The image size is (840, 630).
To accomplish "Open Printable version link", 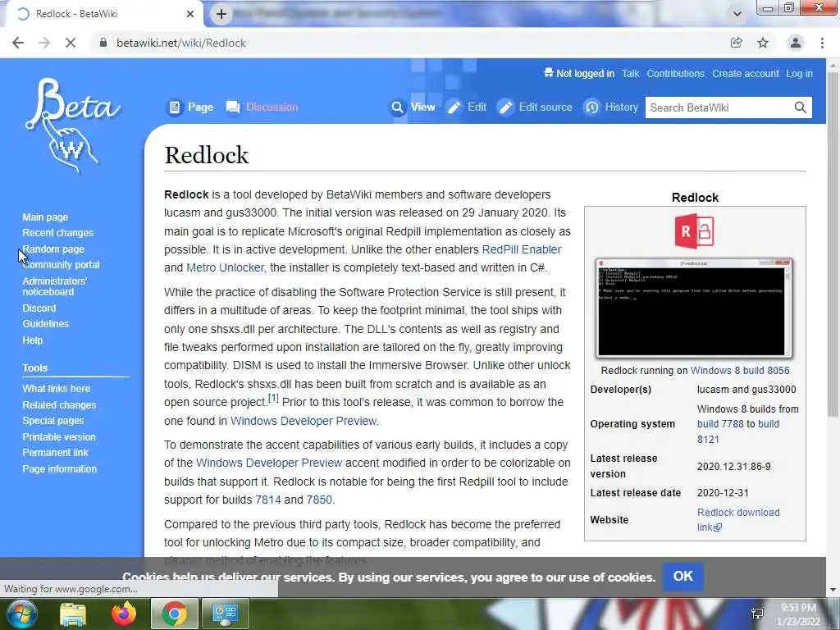I will (59, 437).
